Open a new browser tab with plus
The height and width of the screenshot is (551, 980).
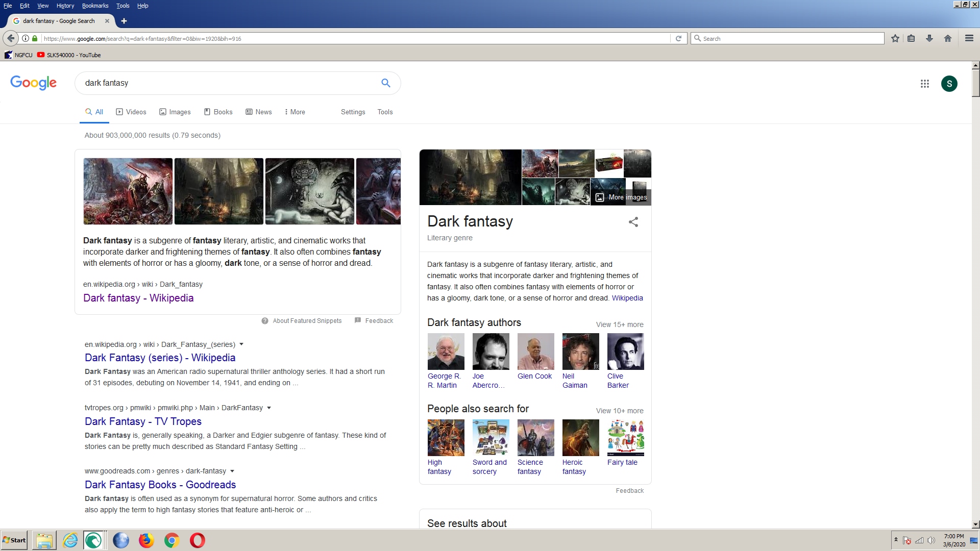[124, 21]
